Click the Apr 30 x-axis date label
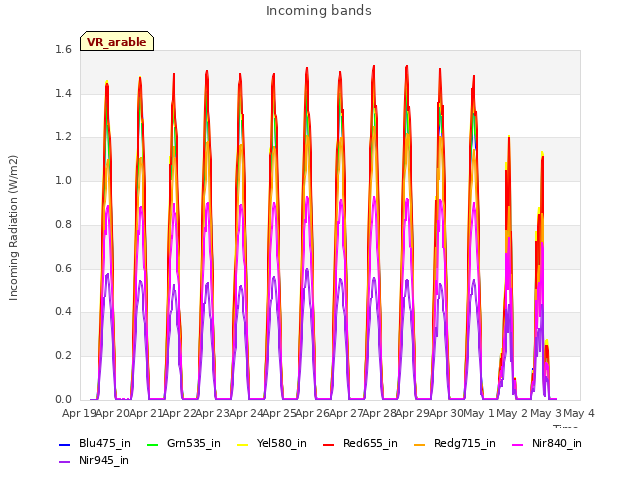 click(x=447, y=413)
